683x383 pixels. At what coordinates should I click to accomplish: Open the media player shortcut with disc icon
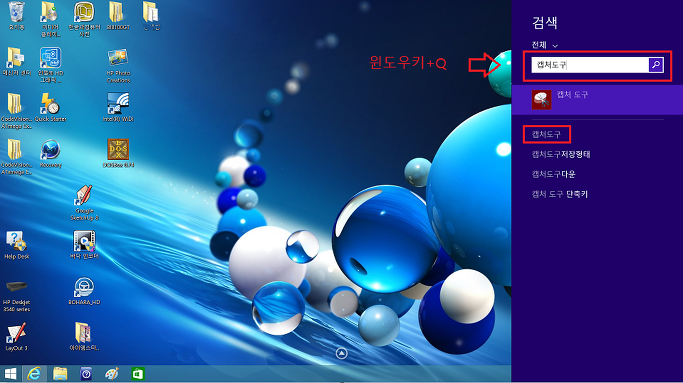pos(50,12)
